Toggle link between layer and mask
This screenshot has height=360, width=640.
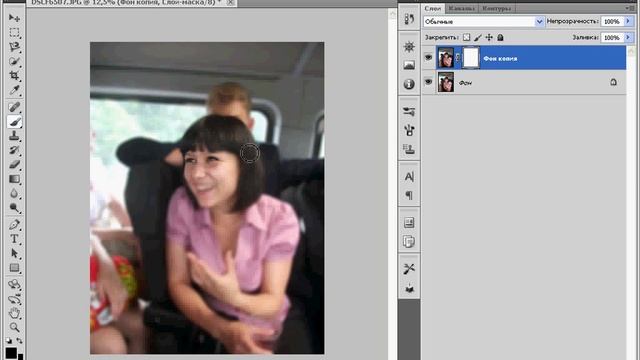coord(458,58)
